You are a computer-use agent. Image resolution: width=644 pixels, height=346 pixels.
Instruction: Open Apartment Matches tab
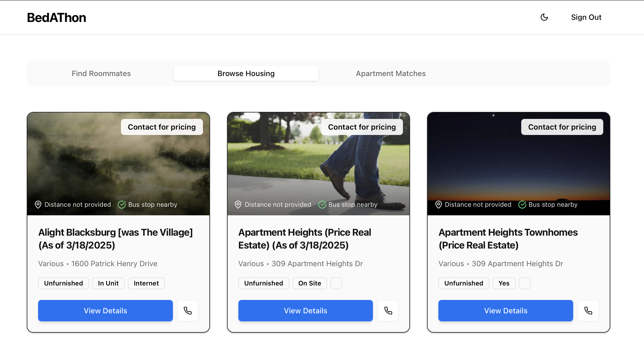[391, 73]
